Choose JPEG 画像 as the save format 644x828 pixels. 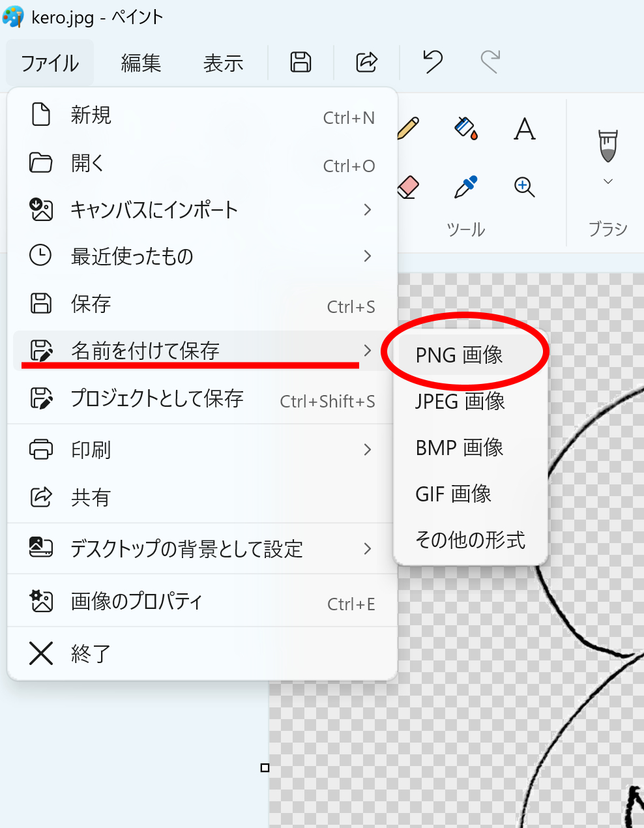coord(460,402)
